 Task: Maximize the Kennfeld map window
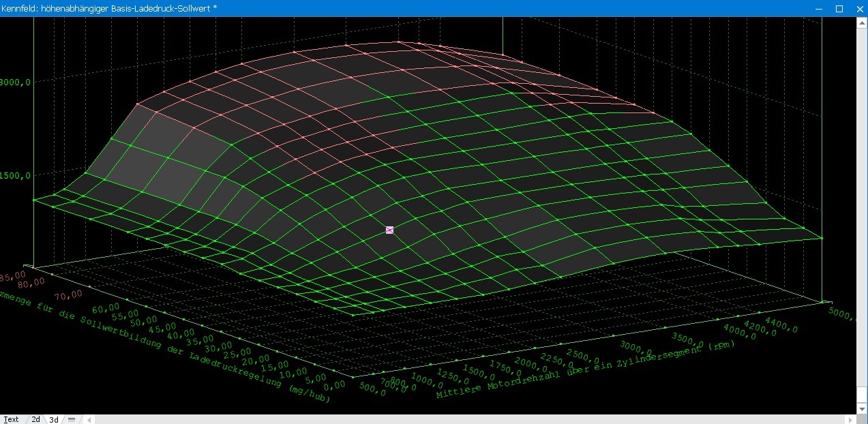839,8
